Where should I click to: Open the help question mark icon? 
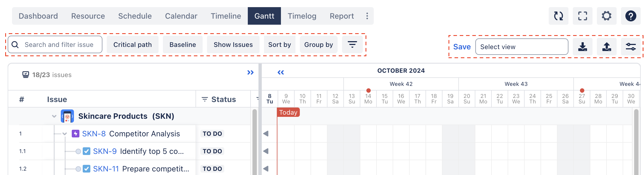pyautogui.click(x=631, y=16)
